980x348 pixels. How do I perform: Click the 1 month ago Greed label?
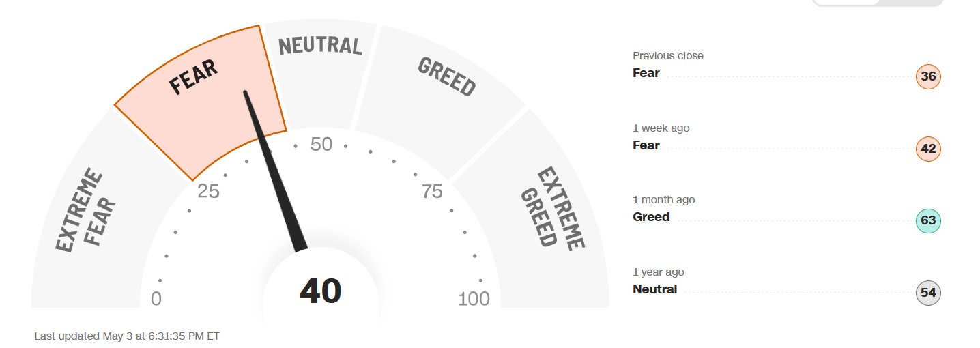pos(651,217)
